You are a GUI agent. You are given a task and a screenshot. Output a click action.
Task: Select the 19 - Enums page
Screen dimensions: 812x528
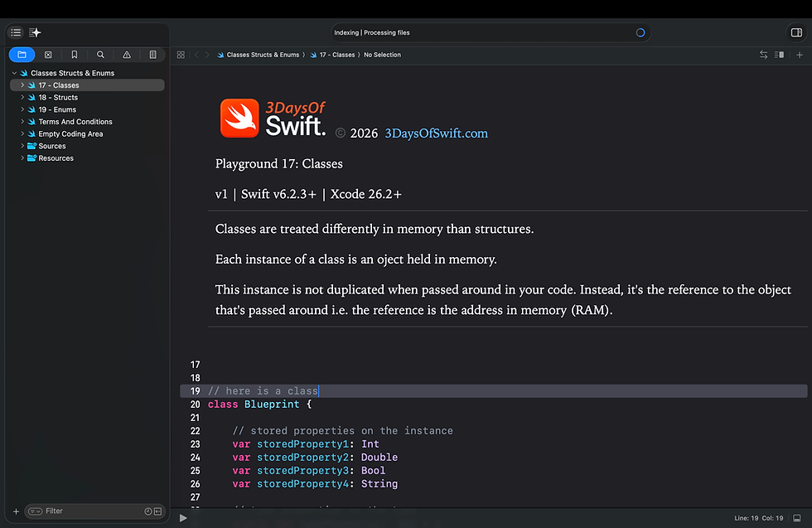pos(57,109)
